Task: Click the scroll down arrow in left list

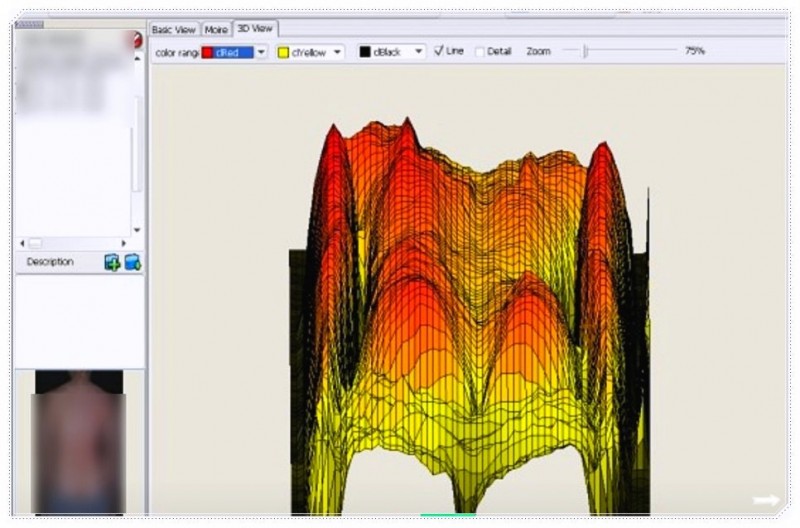Action: tap(138, 229)
